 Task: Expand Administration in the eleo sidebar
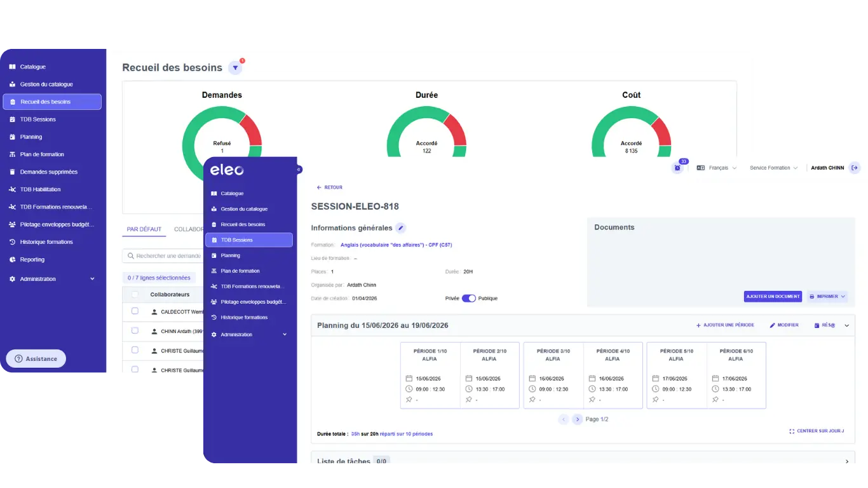[x=249, y=334]
